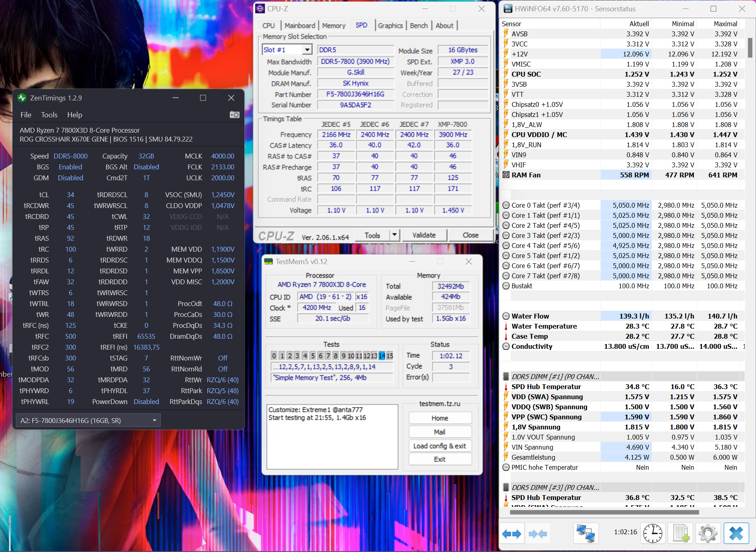Open the ZenTimings Help menu
The width and height of the screenshot is (756, 552).
click(75, 115)
